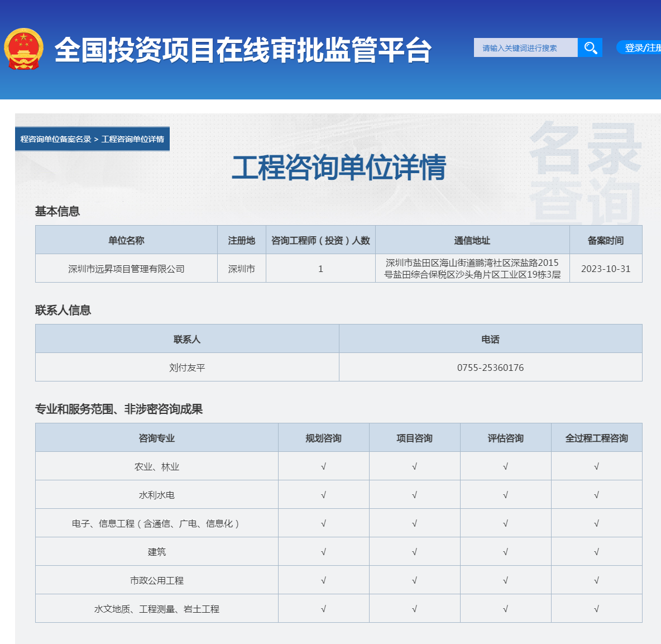Click the 联系人 column header

[x=187, y=339]
